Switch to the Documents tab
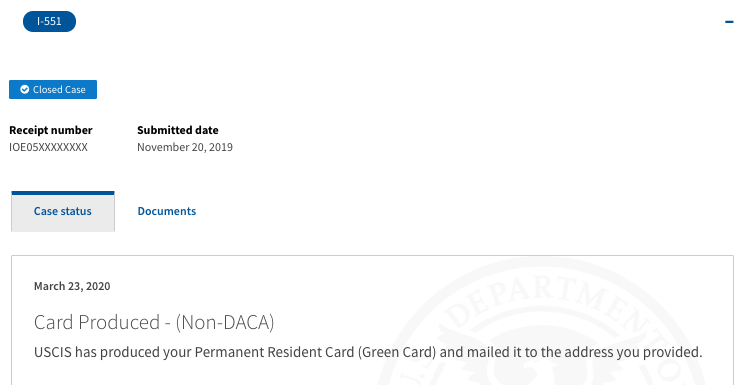 tap(167, 211)
